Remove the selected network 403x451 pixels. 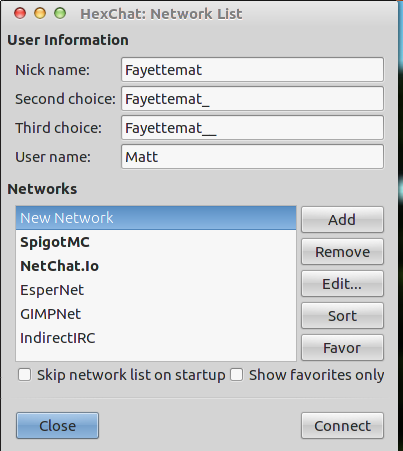[342, 252]
